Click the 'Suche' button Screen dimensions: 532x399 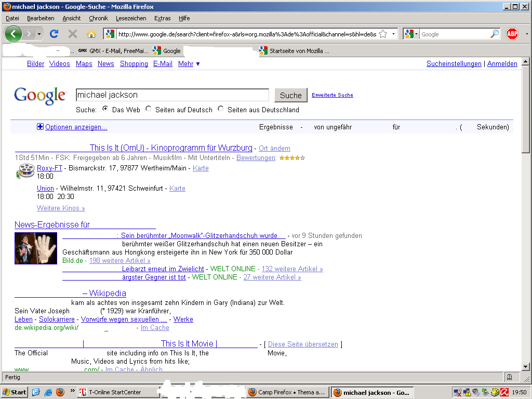pos(290,95)
